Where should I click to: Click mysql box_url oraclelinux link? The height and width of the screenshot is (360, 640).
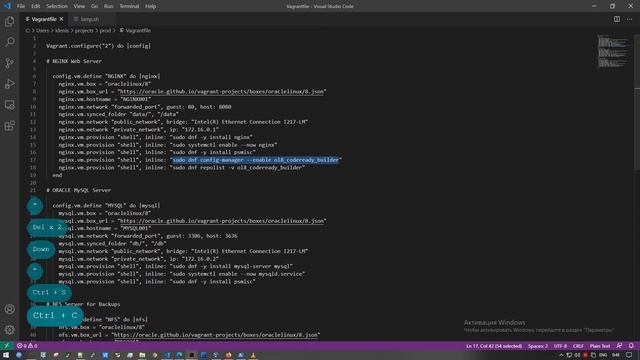(222, 221)
